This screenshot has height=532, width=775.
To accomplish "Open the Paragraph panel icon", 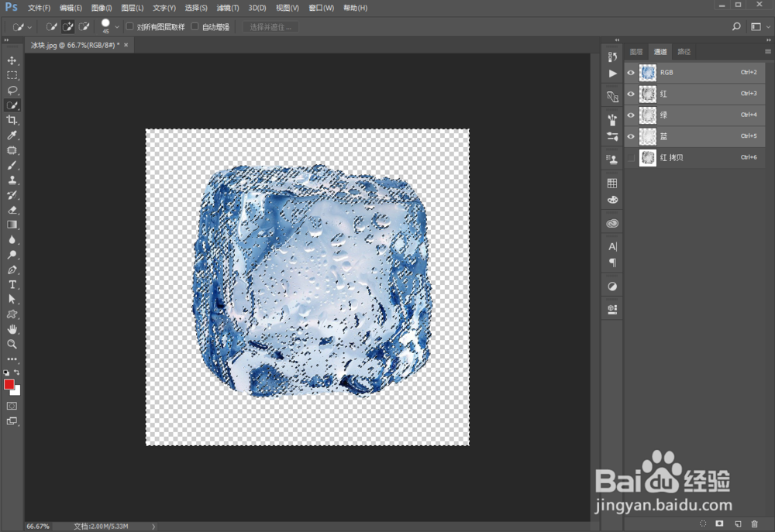I will click(x=612, y=263).
